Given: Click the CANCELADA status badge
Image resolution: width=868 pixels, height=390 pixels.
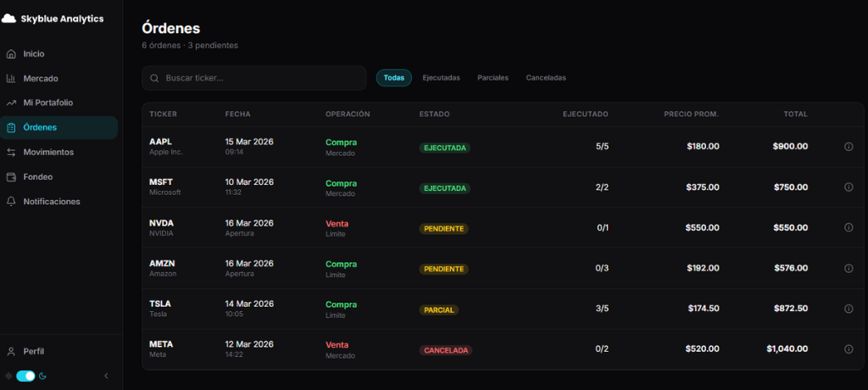Looking at the screenshot, I should pyautogui.click(x=446, y=351).
